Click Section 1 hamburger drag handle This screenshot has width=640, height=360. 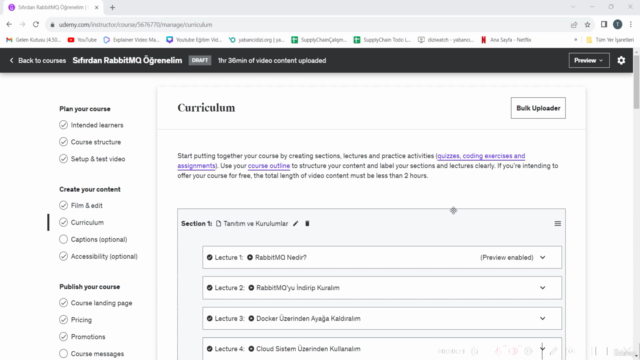pos(558,224)
